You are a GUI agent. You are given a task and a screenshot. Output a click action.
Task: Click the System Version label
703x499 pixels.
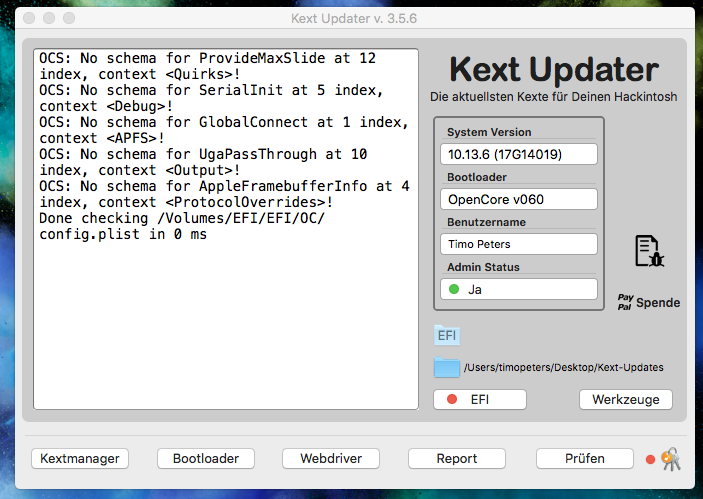(489, 132)
